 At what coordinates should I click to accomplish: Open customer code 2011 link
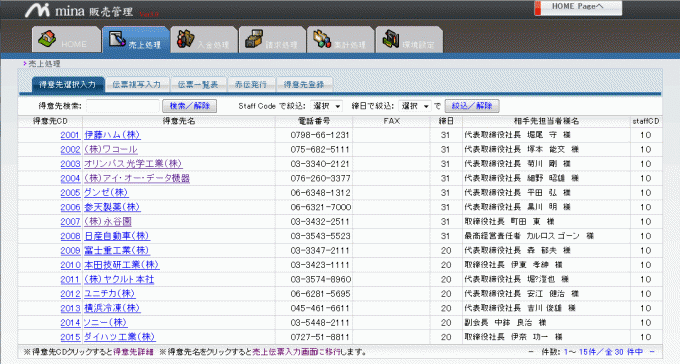pos(70,279)
